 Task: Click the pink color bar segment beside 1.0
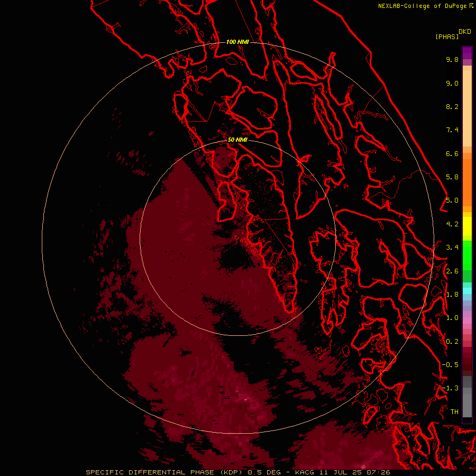[467, 321]
